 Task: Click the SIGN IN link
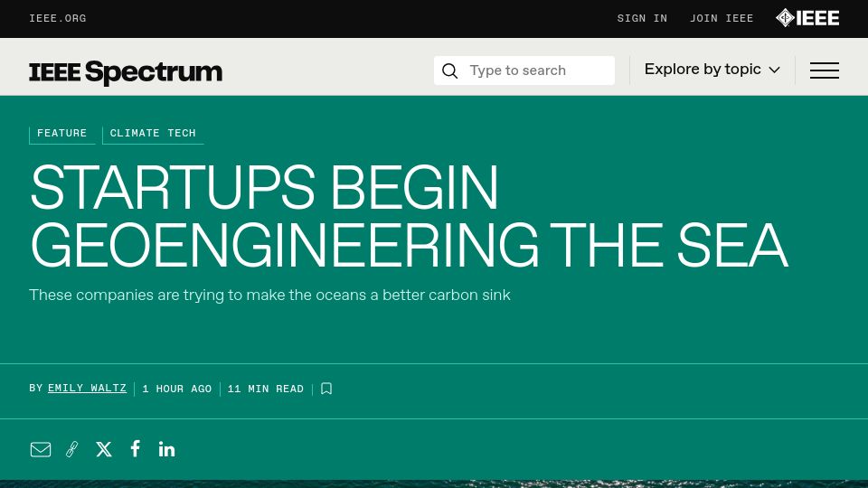point(642,19)
